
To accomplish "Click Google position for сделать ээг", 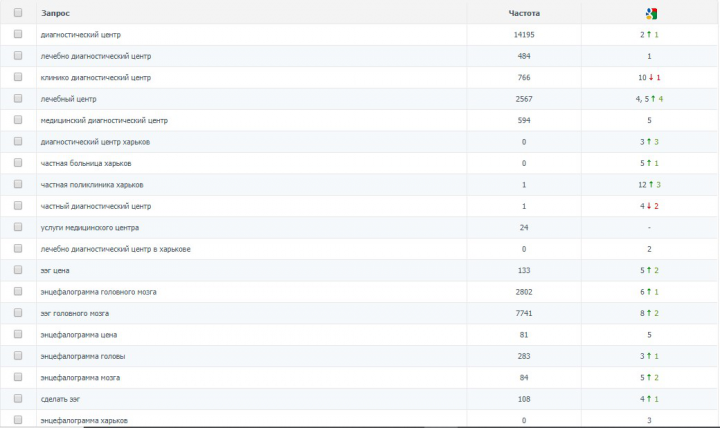I will [x=649, y=399].
